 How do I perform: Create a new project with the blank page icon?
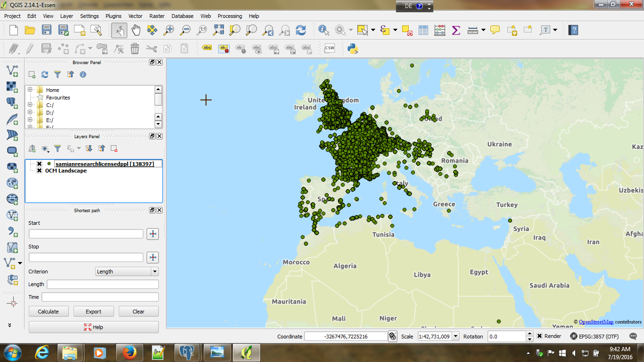point(13,30)
